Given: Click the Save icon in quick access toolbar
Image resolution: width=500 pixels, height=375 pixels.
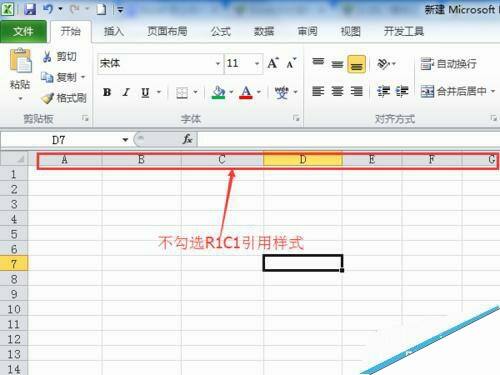Looking at the screenshot, I should (30, 9).
